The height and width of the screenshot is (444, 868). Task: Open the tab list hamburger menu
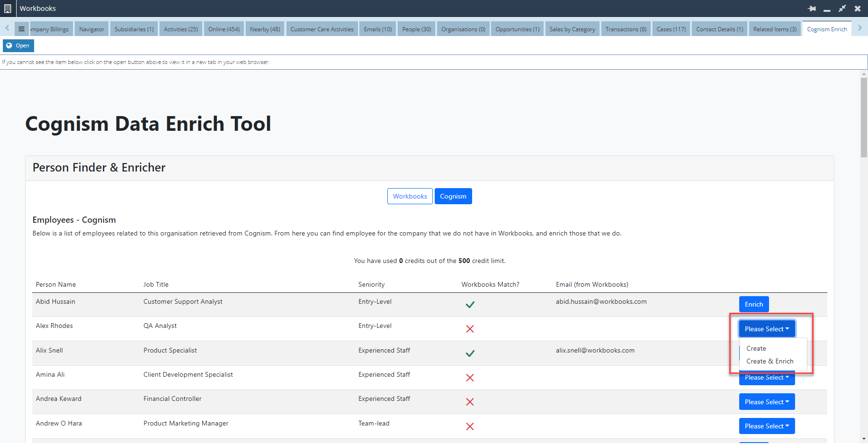pyautogui.click(x=21, y=29)
